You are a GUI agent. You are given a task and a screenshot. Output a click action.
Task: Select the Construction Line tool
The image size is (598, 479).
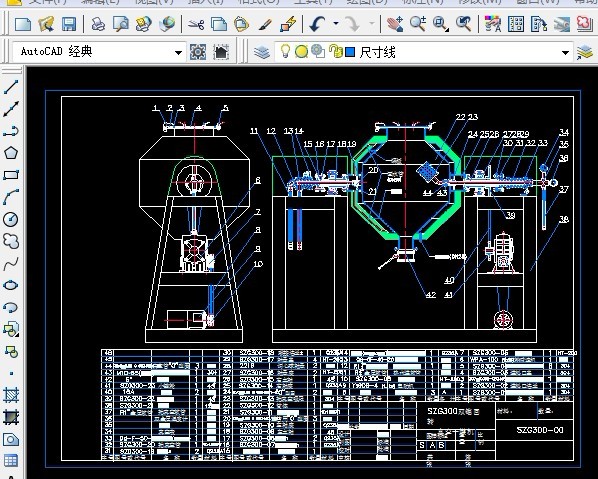tap(11, 109)
